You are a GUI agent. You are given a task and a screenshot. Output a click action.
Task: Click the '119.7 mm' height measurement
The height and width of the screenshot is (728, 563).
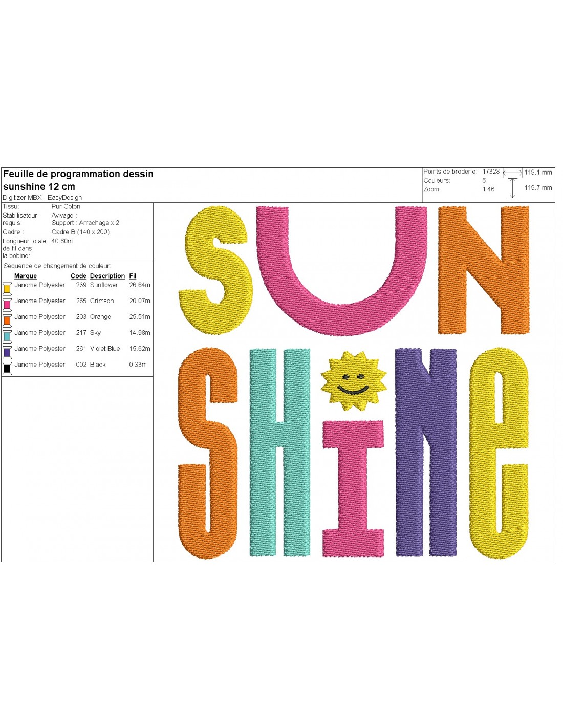click(538, 188)
